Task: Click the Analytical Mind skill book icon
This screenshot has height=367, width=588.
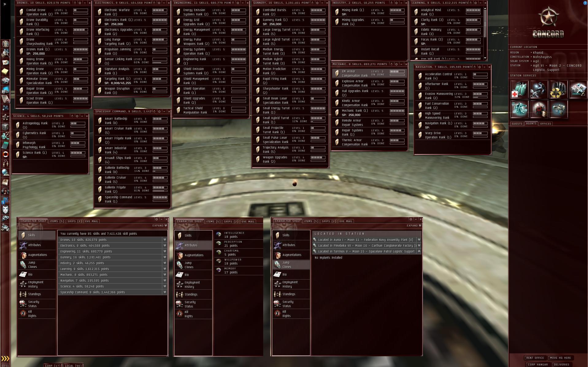Action: (x=416, y=12)
